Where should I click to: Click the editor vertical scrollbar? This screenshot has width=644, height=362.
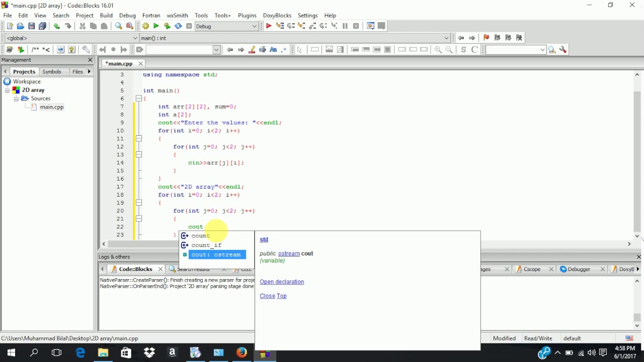tap(637, 155)
